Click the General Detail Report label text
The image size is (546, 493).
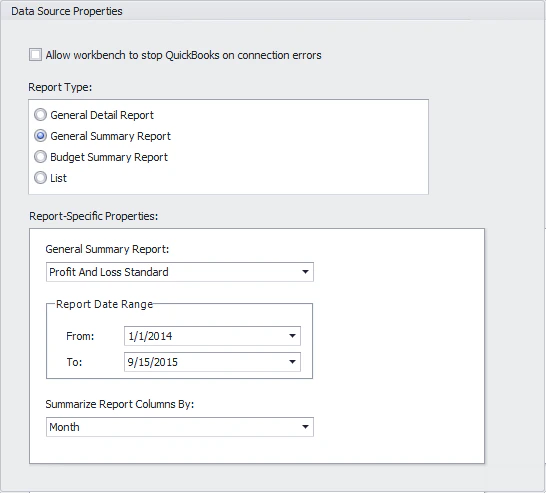tap(102, 115)
